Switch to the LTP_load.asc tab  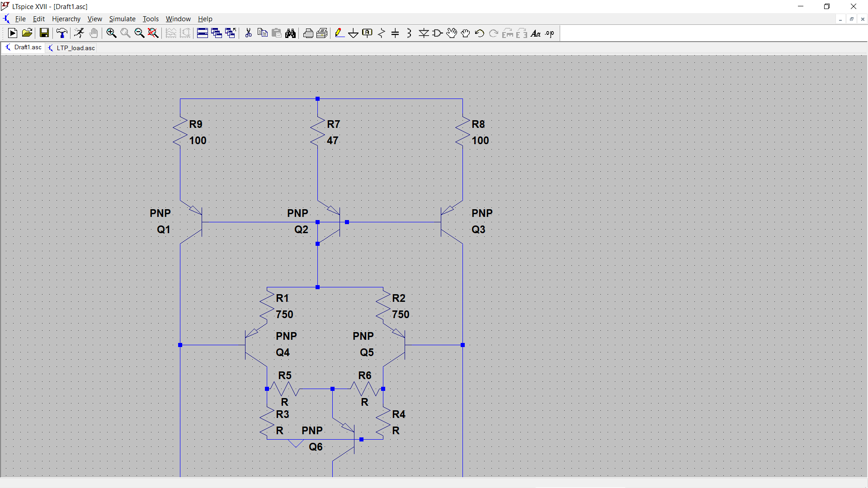(x=71, y=48)
